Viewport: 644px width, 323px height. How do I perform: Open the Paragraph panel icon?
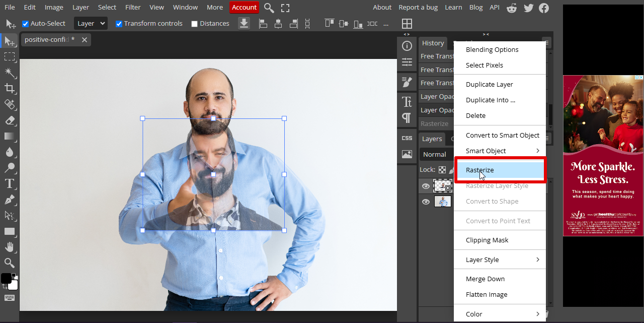coord(407,118)
